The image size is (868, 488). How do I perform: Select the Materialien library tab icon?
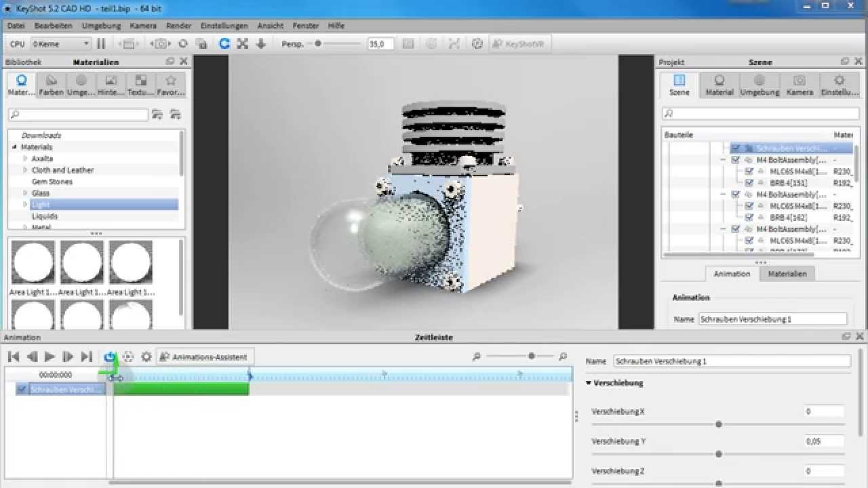click(21, 85)
